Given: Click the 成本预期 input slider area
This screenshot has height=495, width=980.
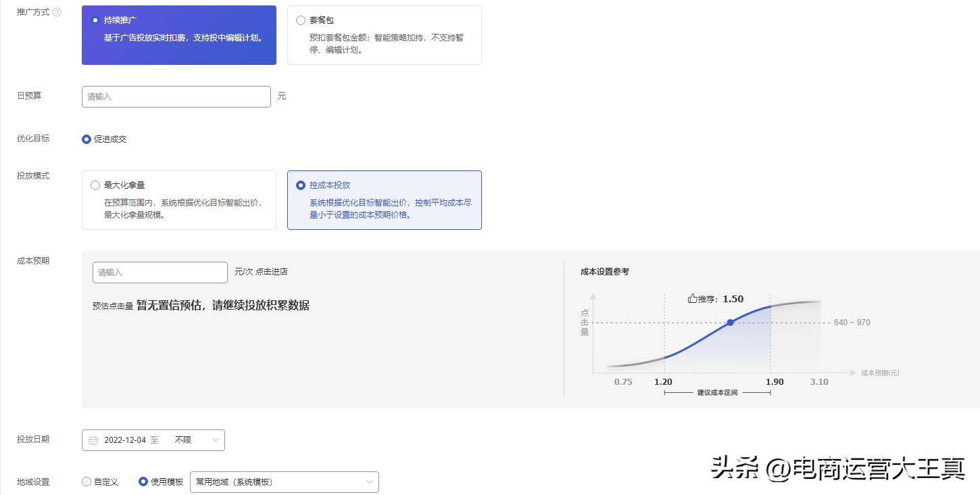Looking at the screenshot, I should [160, 272].
